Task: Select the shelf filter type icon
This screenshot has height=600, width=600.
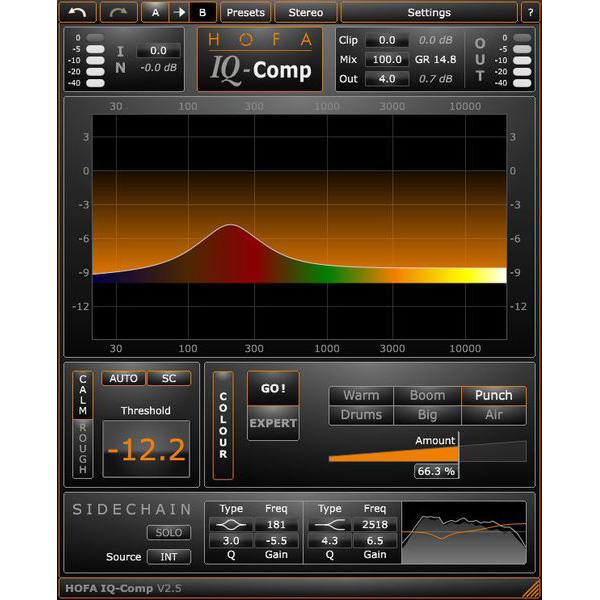Action: pos(329,525)
